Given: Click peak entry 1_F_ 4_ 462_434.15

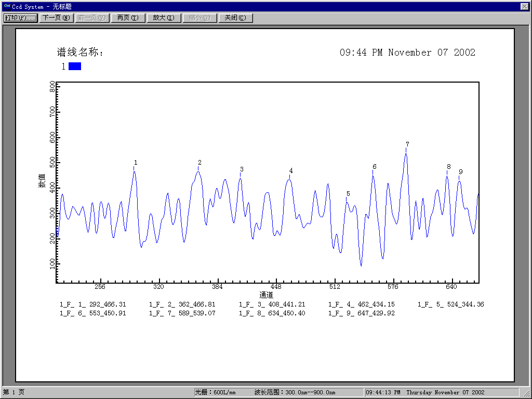Looking at the screenshot, I should pyautogui.click(x=362, y=304).
